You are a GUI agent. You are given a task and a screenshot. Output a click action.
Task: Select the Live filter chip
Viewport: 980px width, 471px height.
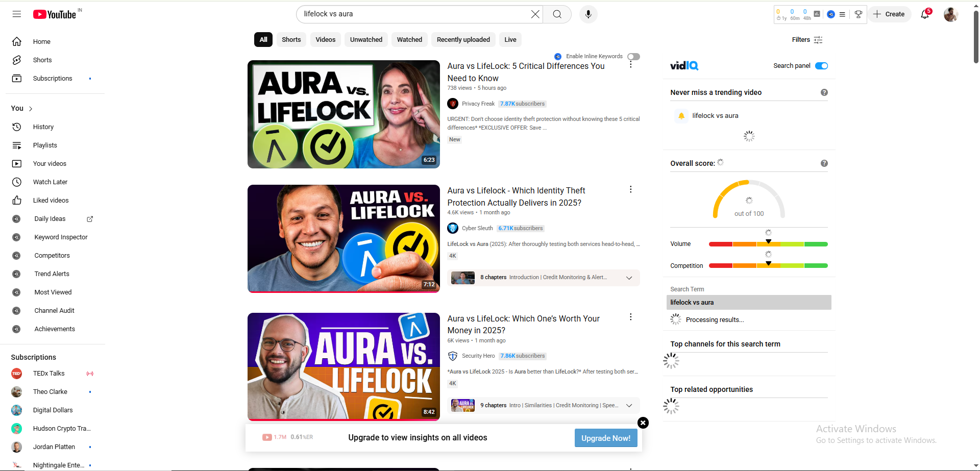tap(510, 40)
